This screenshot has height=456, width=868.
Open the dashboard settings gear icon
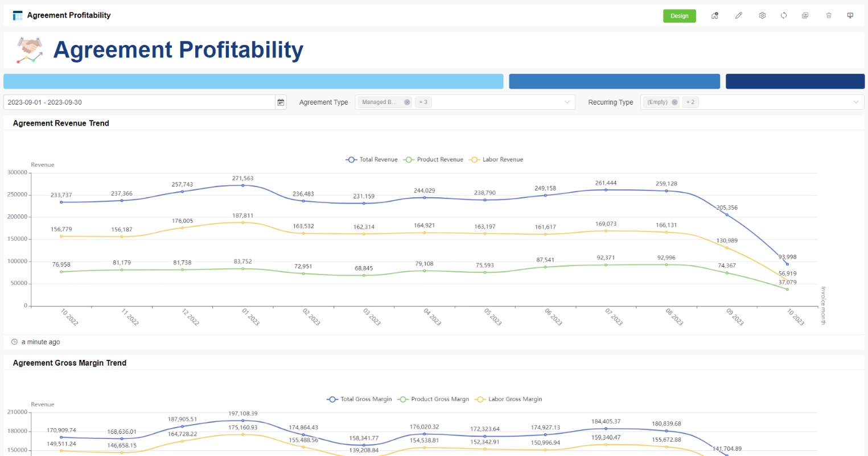[x=762, y=15]
